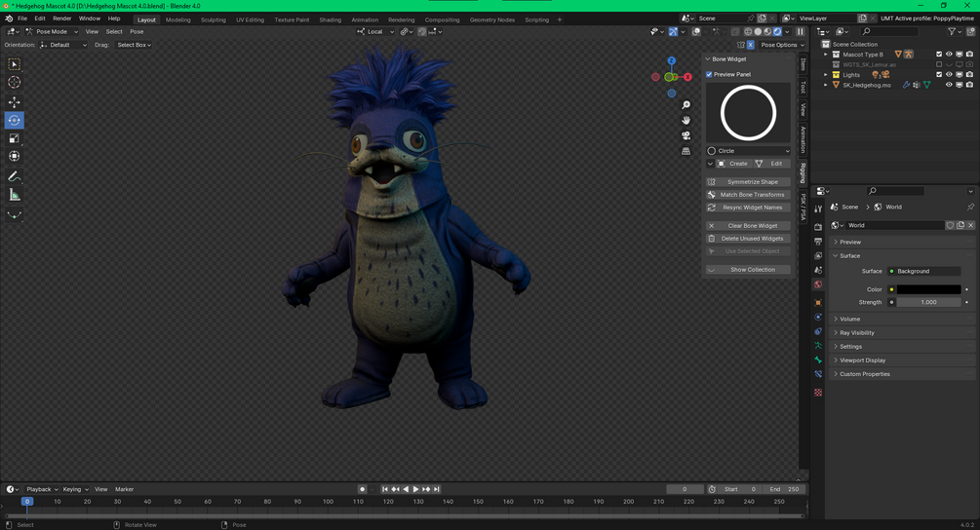This screenshot has width=980, height=530.
Task: Select the Annotate pencil tool
Action: 14,176
